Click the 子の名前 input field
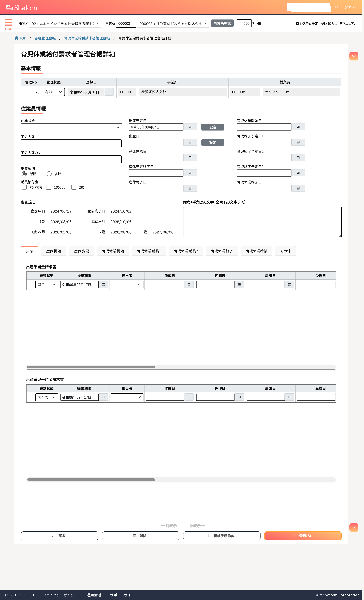Image resolution: width=364 pixels, height=600 pixels. coord(71,143)
